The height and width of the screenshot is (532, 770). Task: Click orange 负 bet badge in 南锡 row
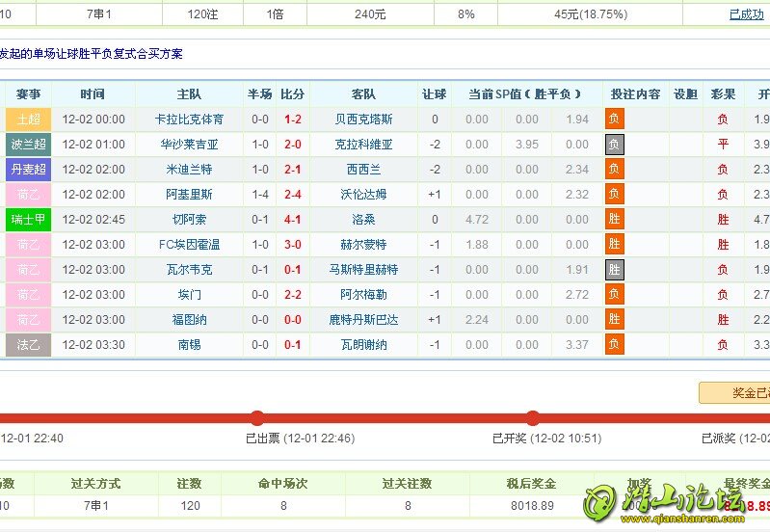pos(614,345)
